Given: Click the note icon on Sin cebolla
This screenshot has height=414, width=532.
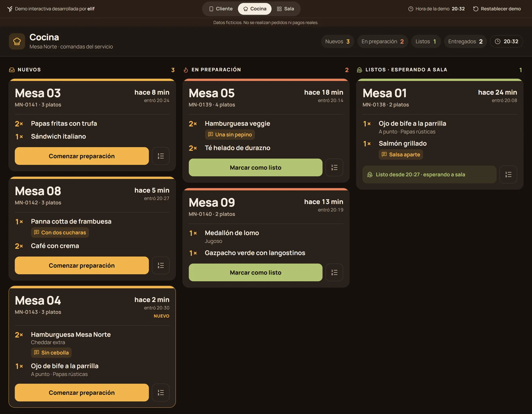Looking at the screenshot, I should tap(36, 352).
